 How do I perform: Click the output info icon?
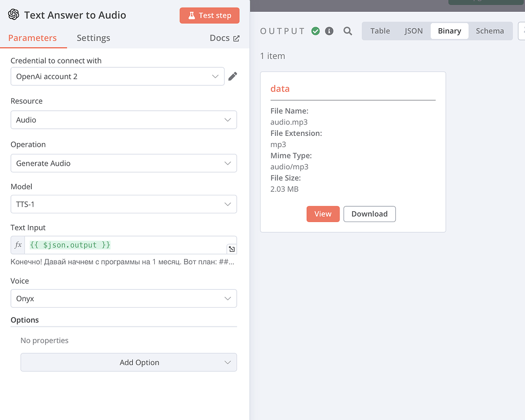pyautogui.click(x=329, y=31)
